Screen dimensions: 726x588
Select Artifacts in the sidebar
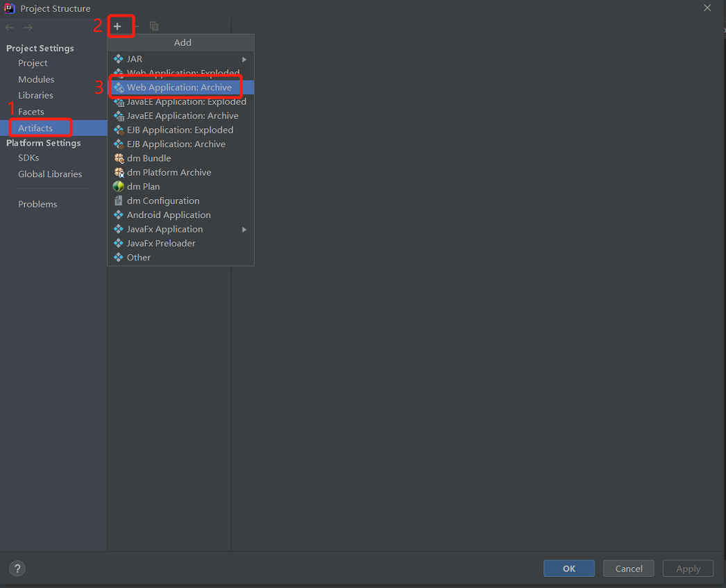point(53,128)
